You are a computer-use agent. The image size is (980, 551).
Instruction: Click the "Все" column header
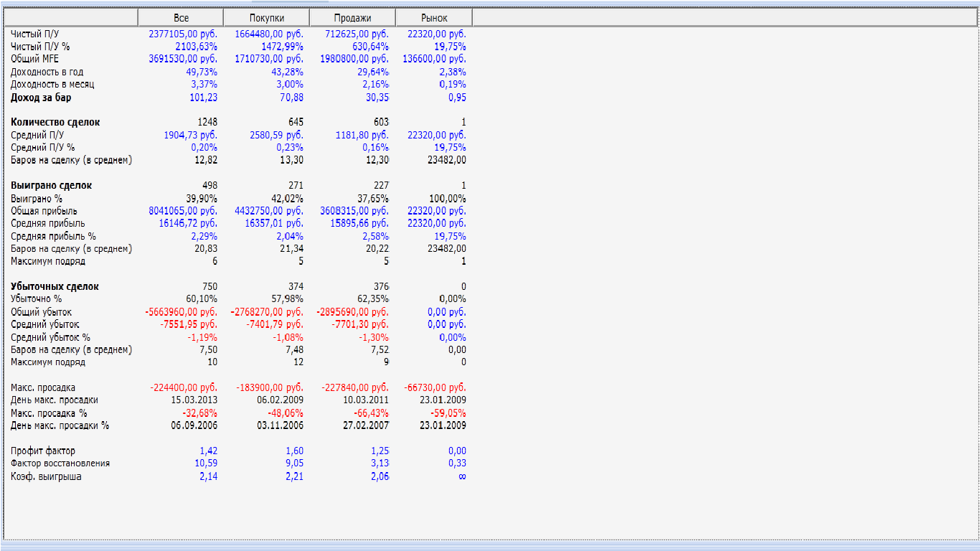181,18
